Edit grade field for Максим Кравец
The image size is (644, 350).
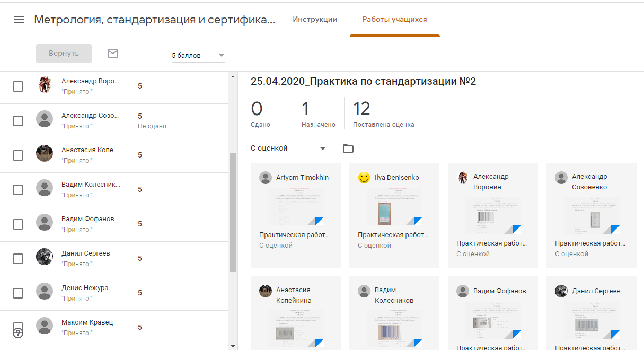point(140,327)
